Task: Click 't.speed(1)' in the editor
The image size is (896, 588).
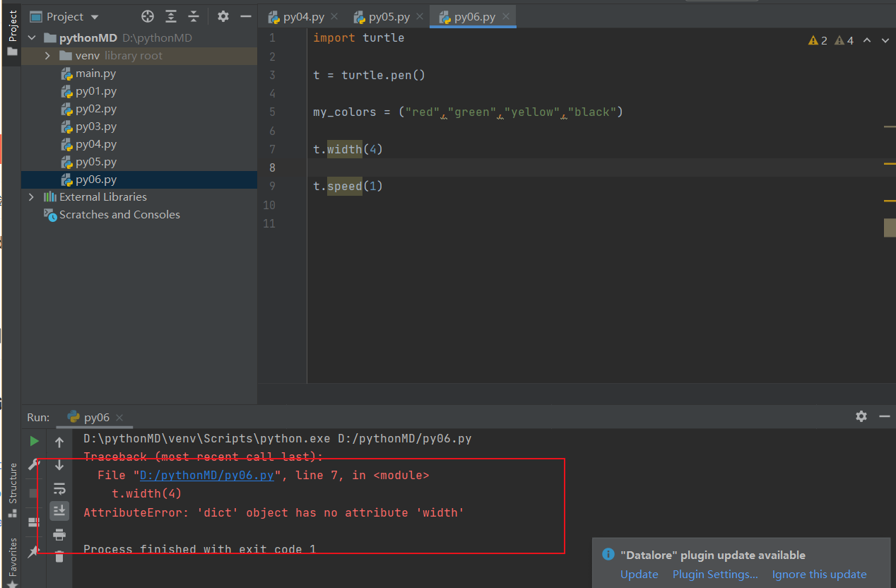Action: click(348, 187)
